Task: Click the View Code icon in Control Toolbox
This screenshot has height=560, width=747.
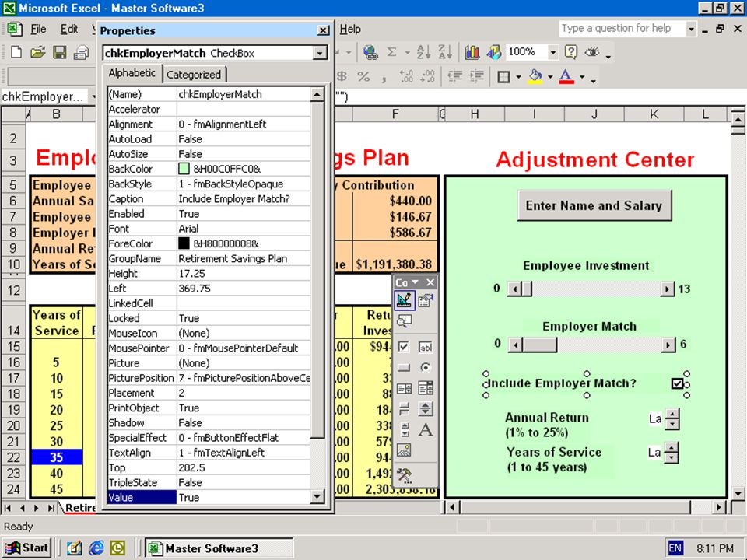Action: 404,321
